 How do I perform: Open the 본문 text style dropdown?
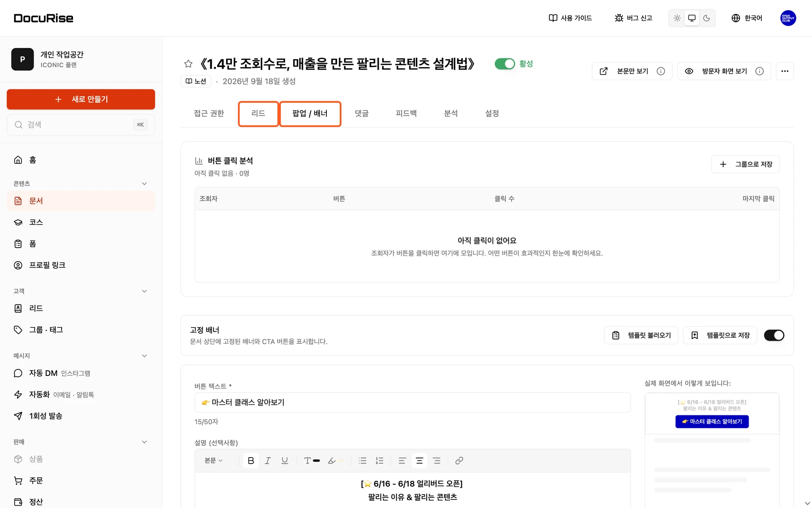click(214, 460)
